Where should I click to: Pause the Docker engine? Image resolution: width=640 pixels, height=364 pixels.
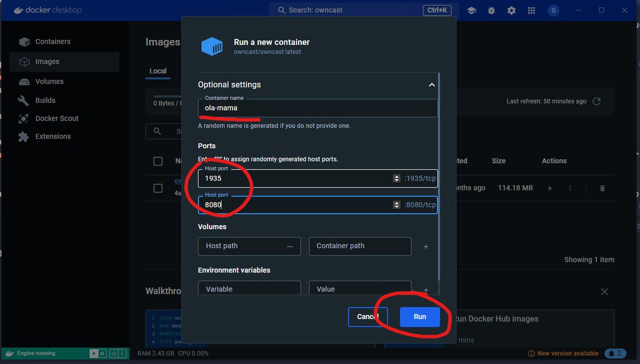pos(102,353)
